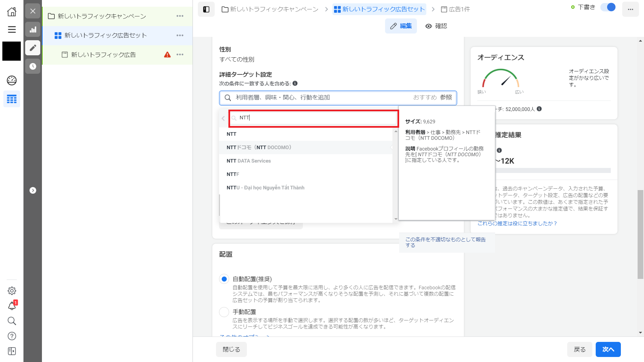Close the editor with the X icon
The height and width of the screenshot is (362, 644).
(33, 11)
